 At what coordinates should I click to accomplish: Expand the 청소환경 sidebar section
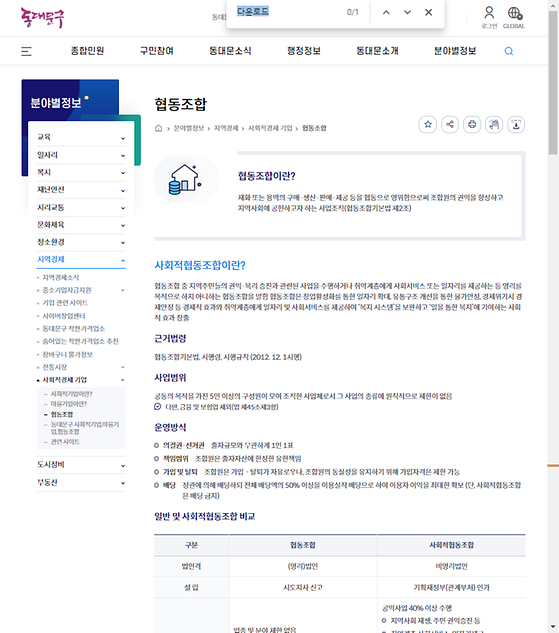[x=81, y=242]
